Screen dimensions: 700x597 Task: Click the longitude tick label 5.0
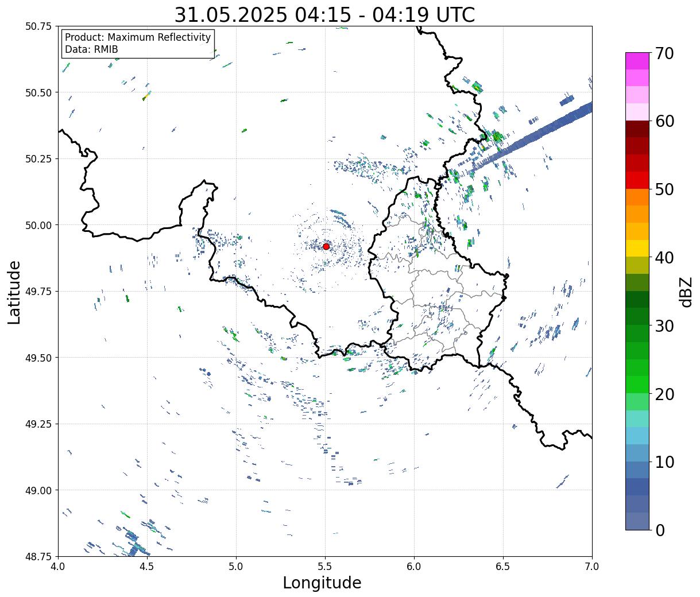point(236,567)
